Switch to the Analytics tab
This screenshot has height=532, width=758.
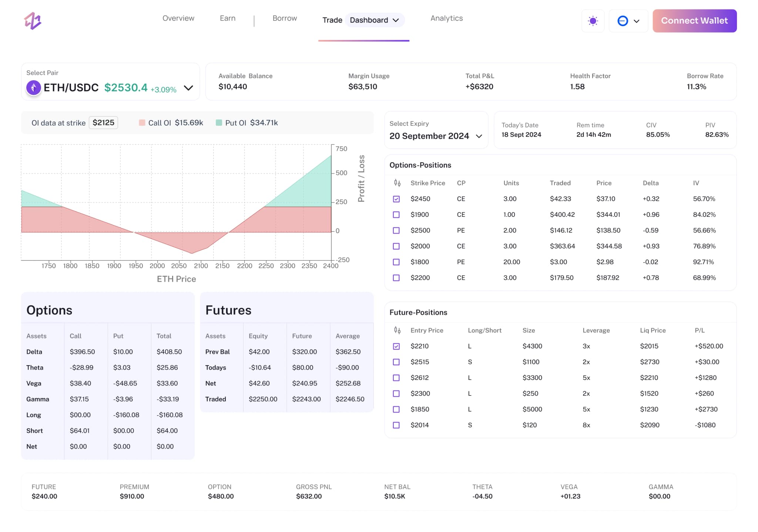446,18
